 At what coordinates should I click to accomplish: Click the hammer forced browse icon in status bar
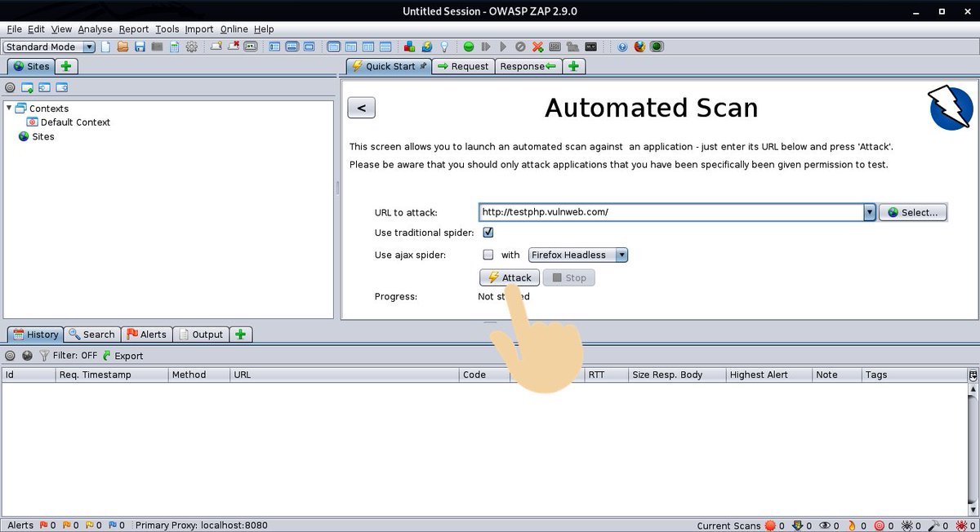[x=933, y=525]
